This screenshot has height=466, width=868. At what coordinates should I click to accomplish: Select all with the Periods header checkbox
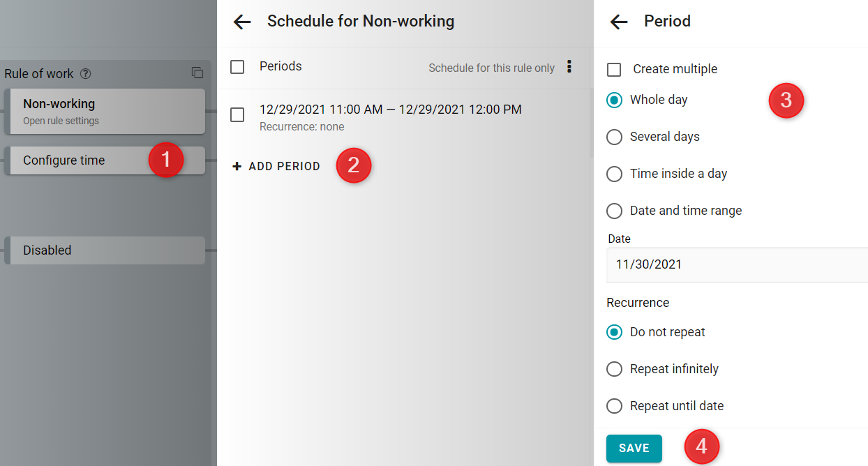237,67
